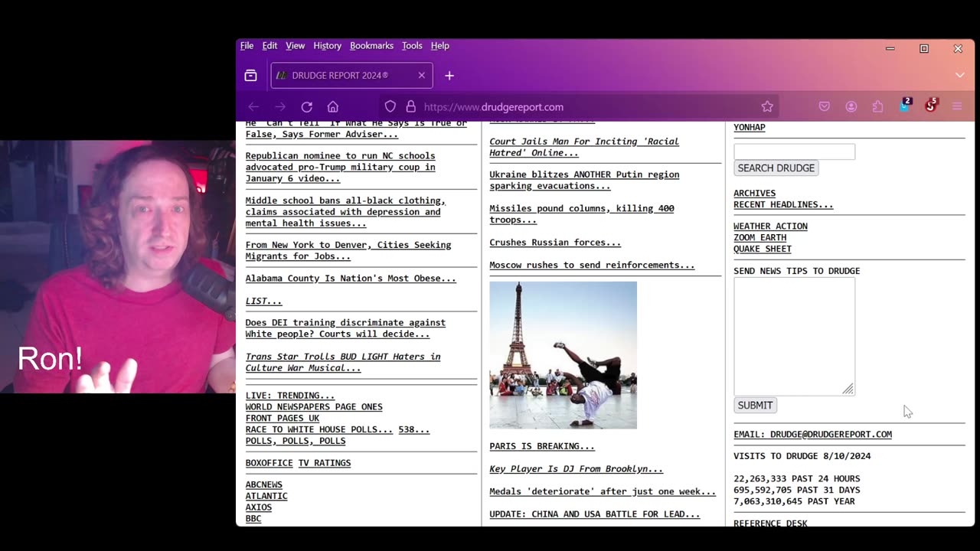The width and height of the screenshot is (980, 551).
Task: Open the QUAKE SHEET link
Action: tap(763, 249)
